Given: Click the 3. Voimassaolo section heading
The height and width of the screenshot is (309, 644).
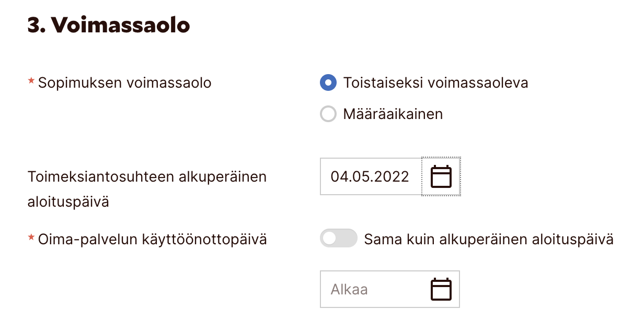Looking at the screenshot, I should [108, 25].
